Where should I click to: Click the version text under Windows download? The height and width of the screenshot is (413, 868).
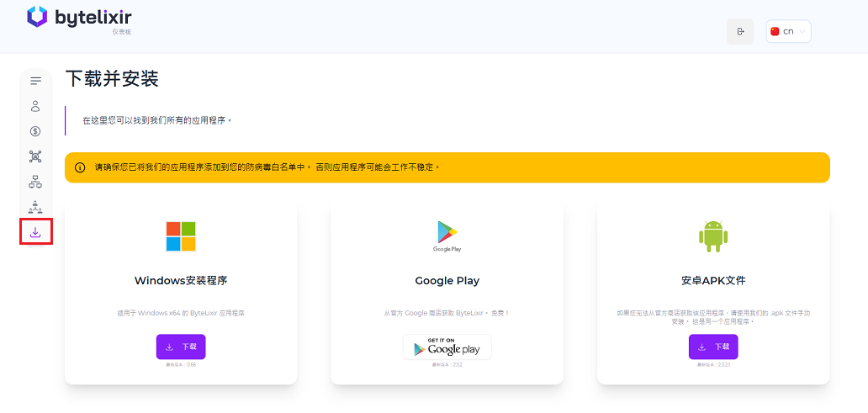[x=181, y=365]
